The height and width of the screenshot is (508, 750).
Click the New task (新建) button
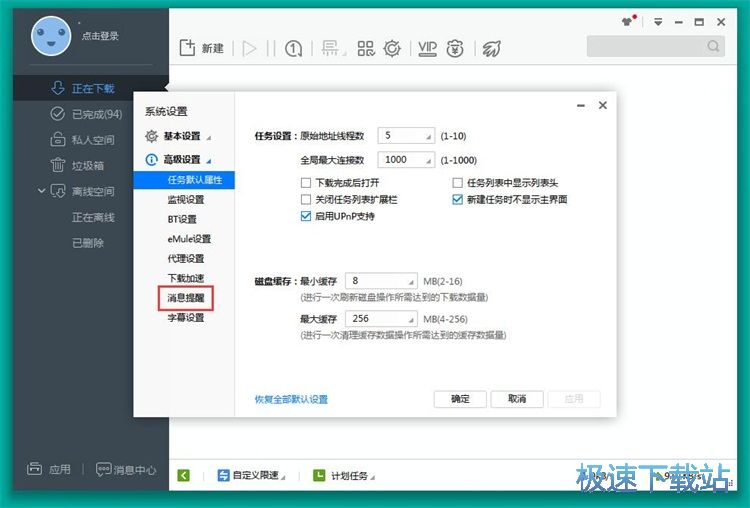click(x=201, y=48)
